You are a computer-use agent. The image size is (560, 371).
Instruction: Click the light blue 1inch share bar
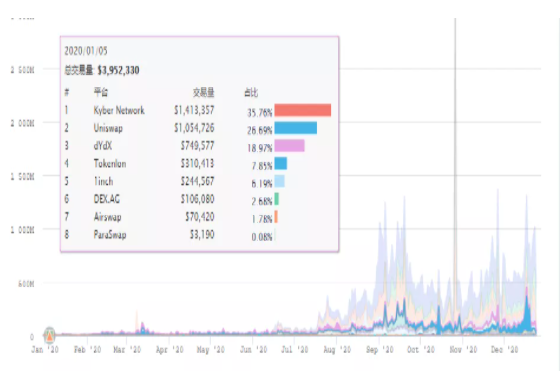point(280,181)
